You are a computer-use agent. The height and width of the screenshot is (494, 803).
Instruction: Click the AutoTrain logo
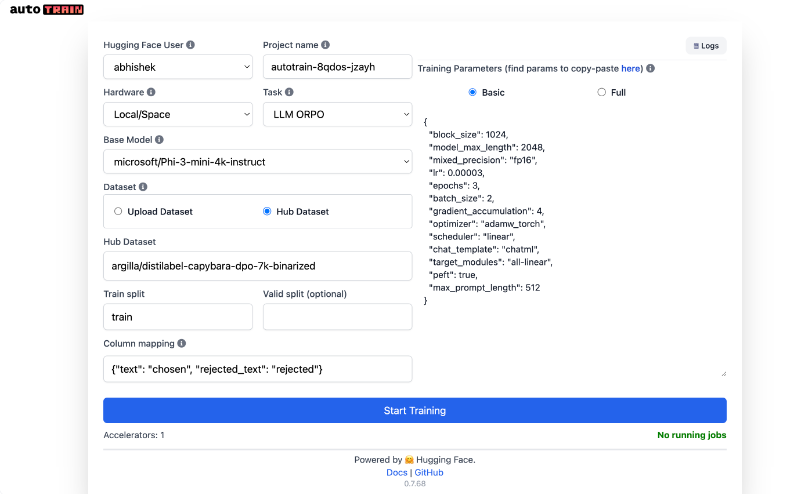(x=47, y=9)
